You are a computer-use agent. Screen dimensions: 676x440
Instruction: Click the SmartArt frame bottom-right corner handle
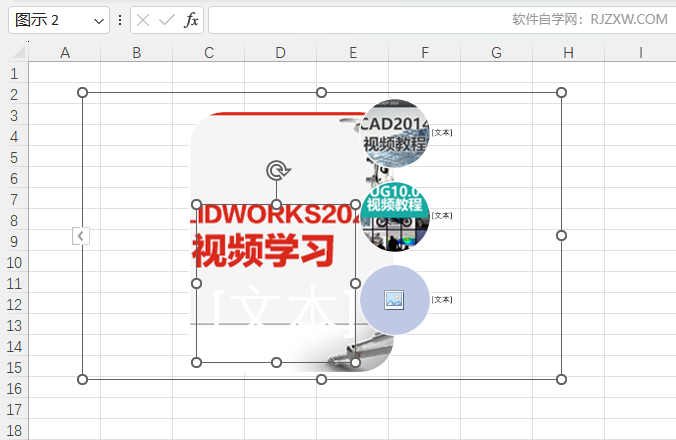tap(561, 379)
